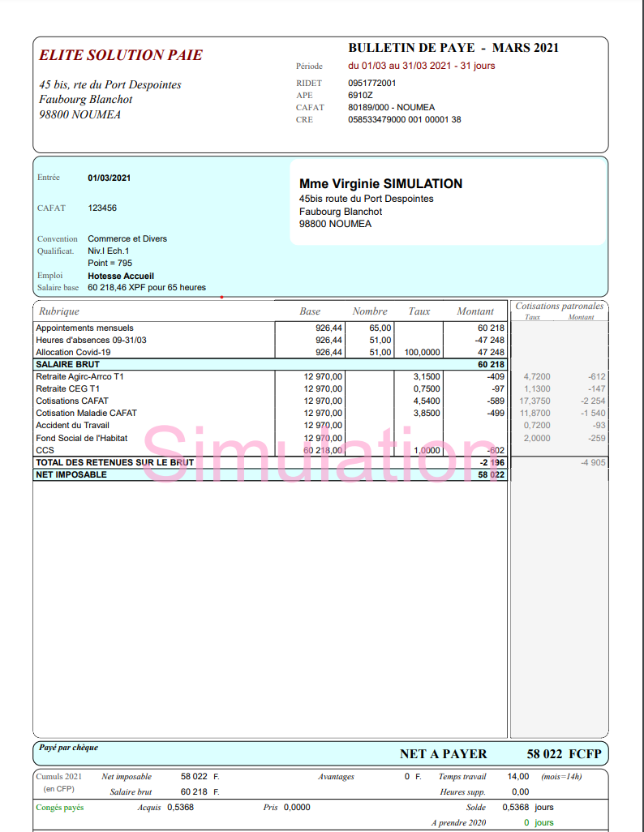This screenshot has height=832, width=644.
Task: Click RIDET number 0951772001
Action: [x=371, y=83]
